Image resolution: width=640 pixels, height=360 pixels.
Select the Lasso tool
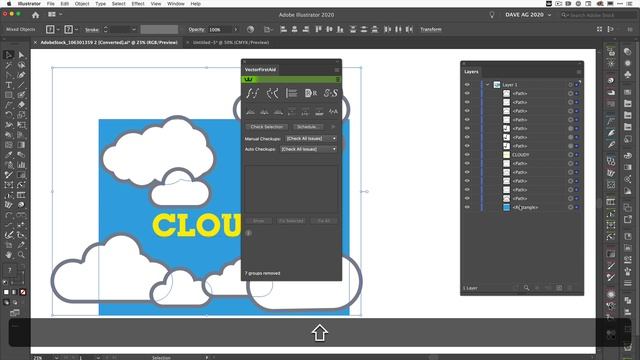[x=21, y=65]
